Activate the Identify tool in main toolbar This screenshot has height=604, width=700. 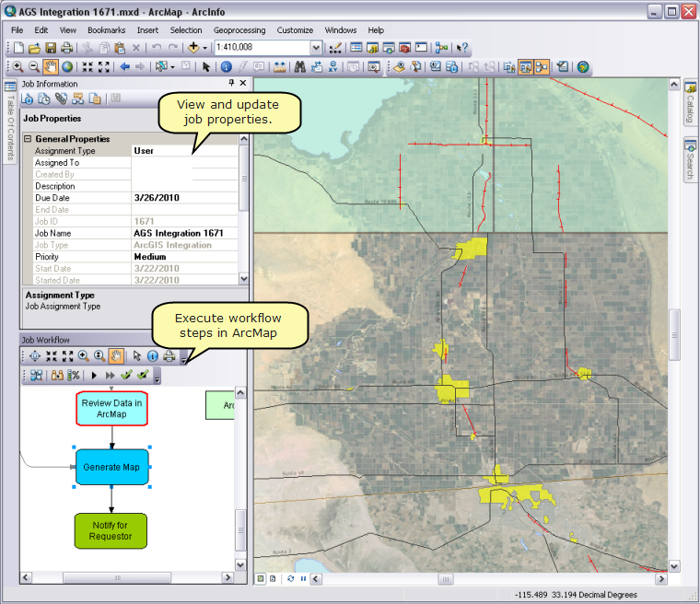[x=227, y=67]
